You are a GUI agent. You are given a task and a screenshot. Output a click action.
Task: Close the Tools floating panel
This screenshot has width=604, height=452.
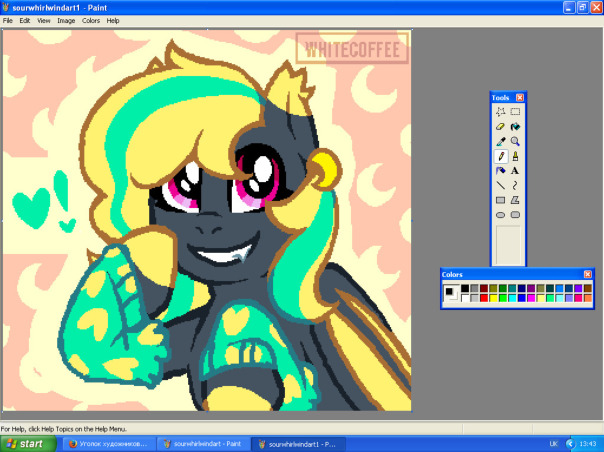tap(520, 97)
